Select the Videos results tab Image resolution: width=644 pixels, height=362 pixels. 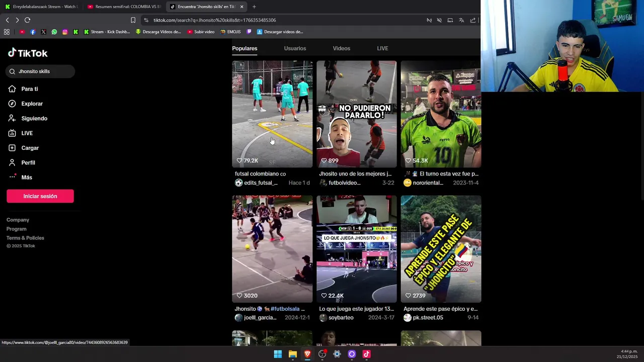tap(341, 48)
